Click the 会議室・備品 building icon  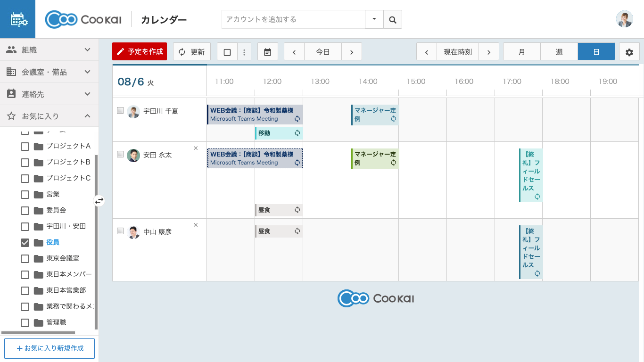11,72
